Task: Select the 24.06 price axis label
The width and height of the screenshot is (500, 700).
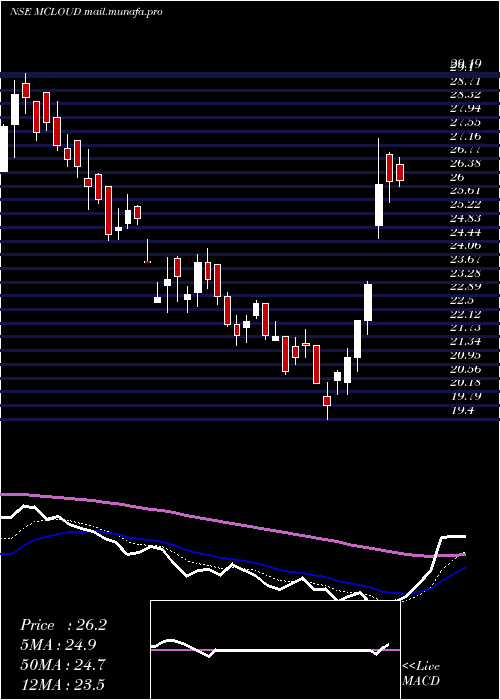Action: click(465, 246)
